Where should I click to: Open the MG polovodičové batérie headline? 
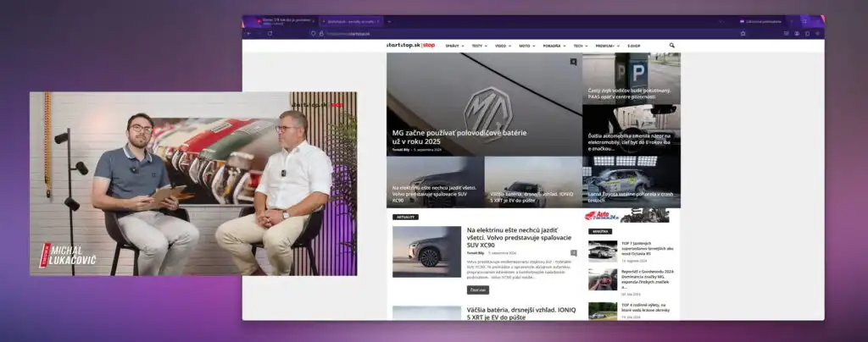459,138
